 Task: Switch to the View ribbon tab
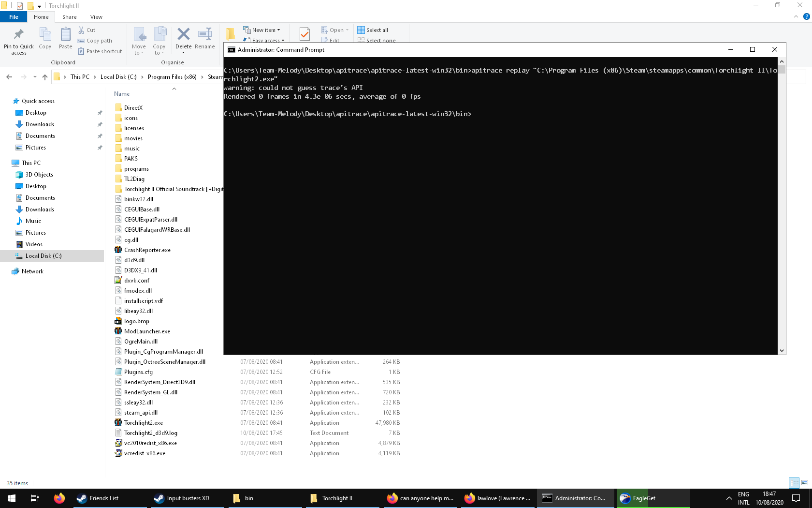point(96,16)
